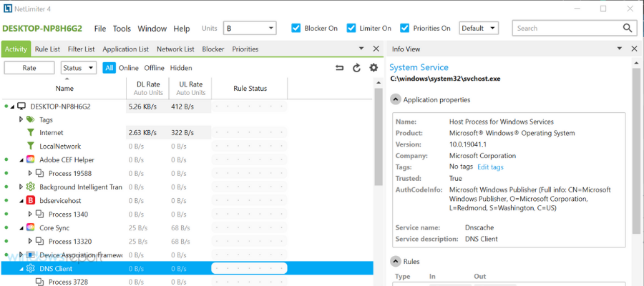Open the Info View panel dropdown arrow
This screenshot has width=644, height=286.
pyautogui.click(x=620, y=49)
